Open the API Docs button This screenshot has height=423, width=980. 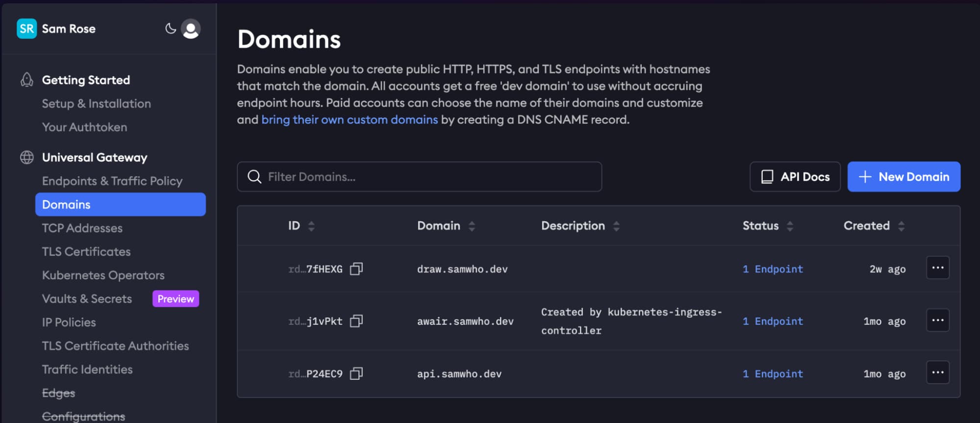click(x=795, y=177)
